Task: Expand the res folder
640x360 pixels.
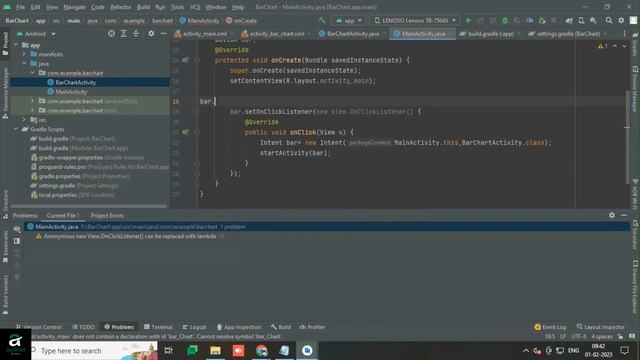Action: tap(24, 120)
